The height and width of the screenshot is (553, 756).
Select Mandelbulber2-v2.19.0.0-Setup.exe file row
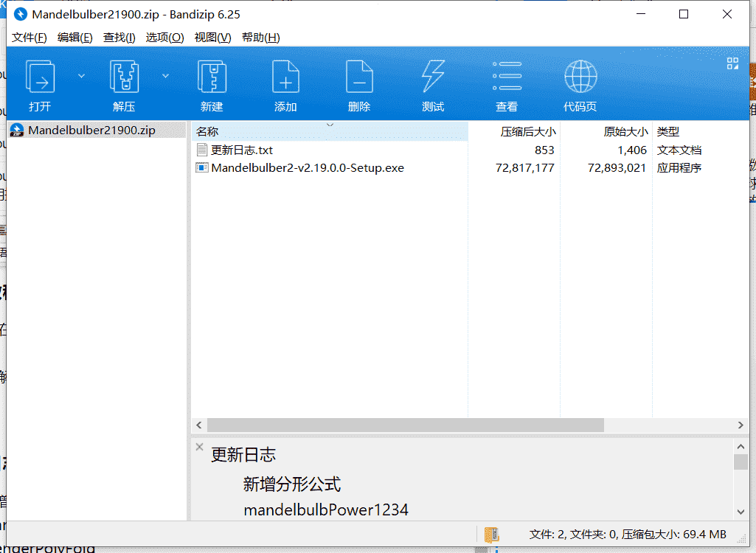coord(470,168)
